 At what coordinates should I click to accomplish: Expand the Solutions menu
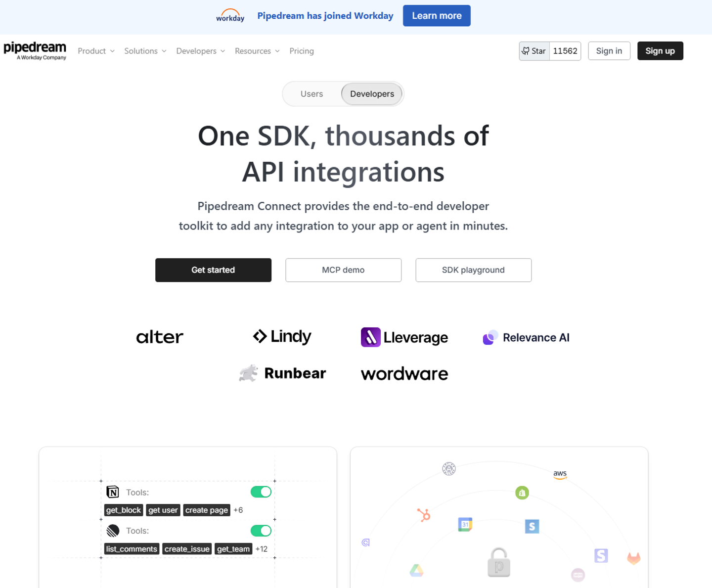click(145, 51)
